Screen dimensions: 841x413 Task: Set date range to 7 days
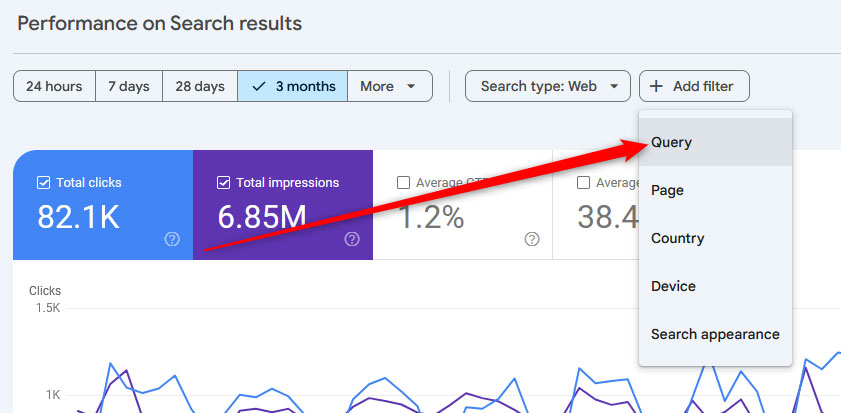click(128, 86)
